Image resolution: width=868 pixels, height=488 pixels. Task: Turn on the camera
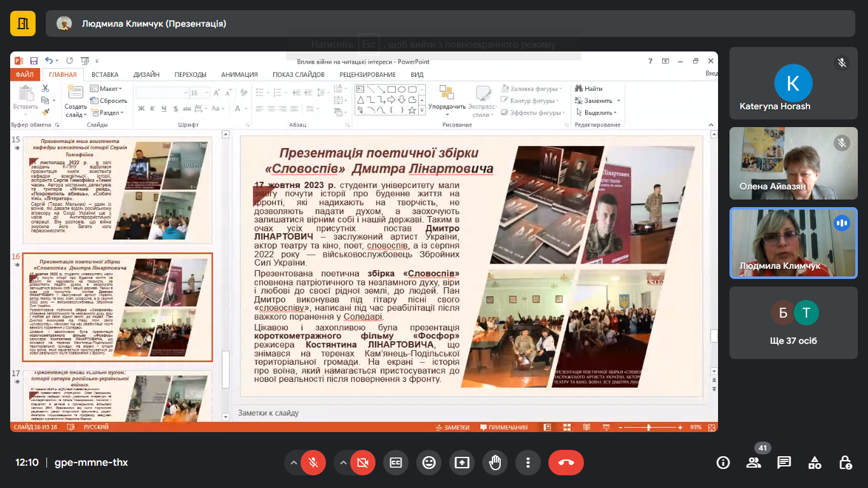(x=362, y=463)
